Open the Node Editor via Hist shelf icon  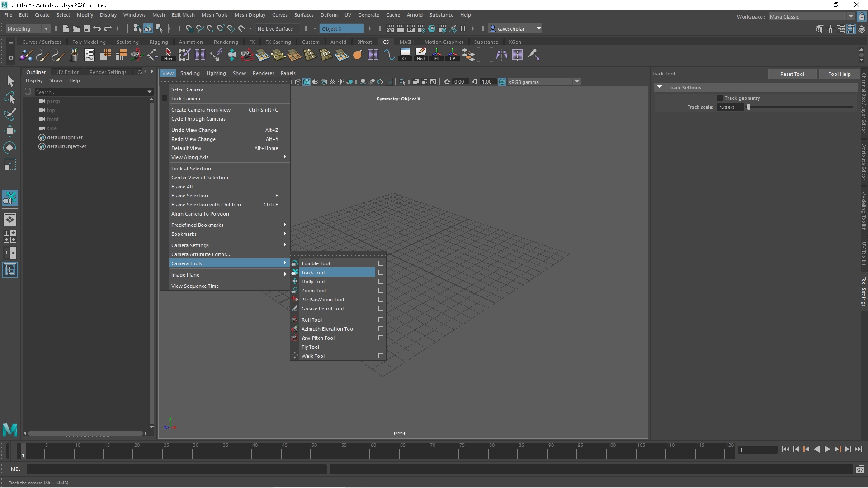(421, 55)
